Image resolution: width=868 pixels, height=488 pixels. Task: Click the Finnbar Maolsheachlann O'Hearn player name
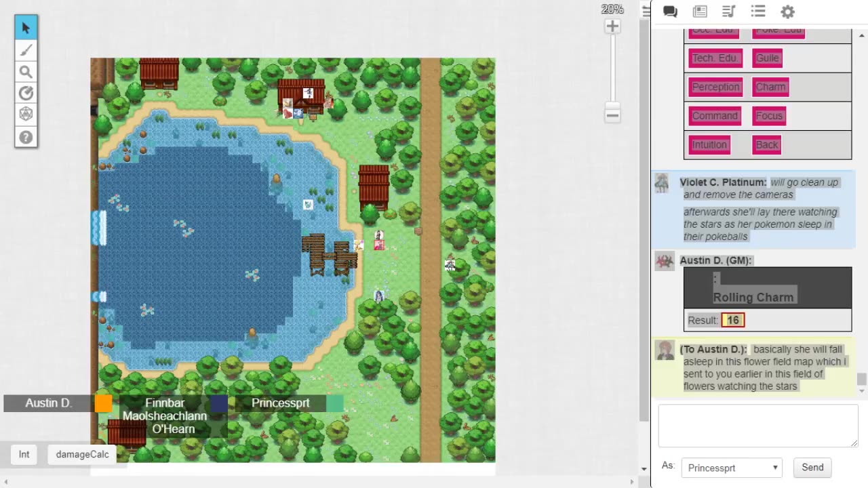pos(164,416)
